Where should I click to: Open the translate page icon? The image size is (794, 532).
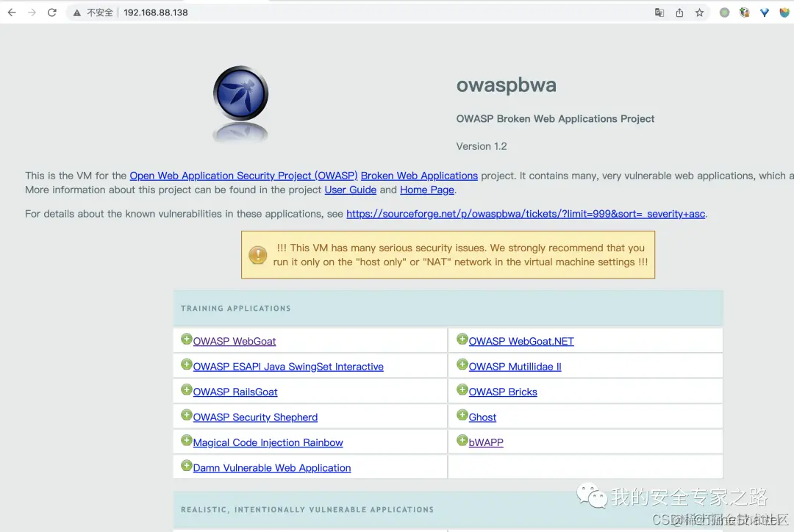pos(659,12)
